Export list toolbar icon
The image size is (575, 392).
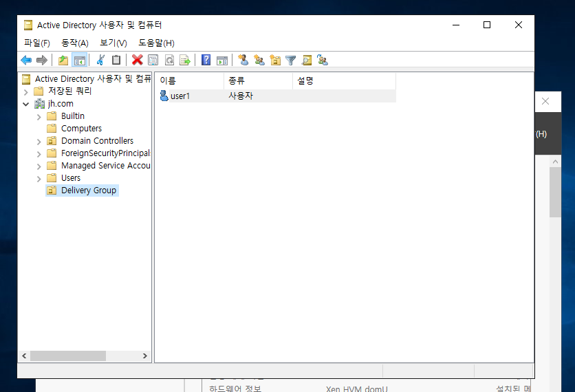click(x=185, y=60)
